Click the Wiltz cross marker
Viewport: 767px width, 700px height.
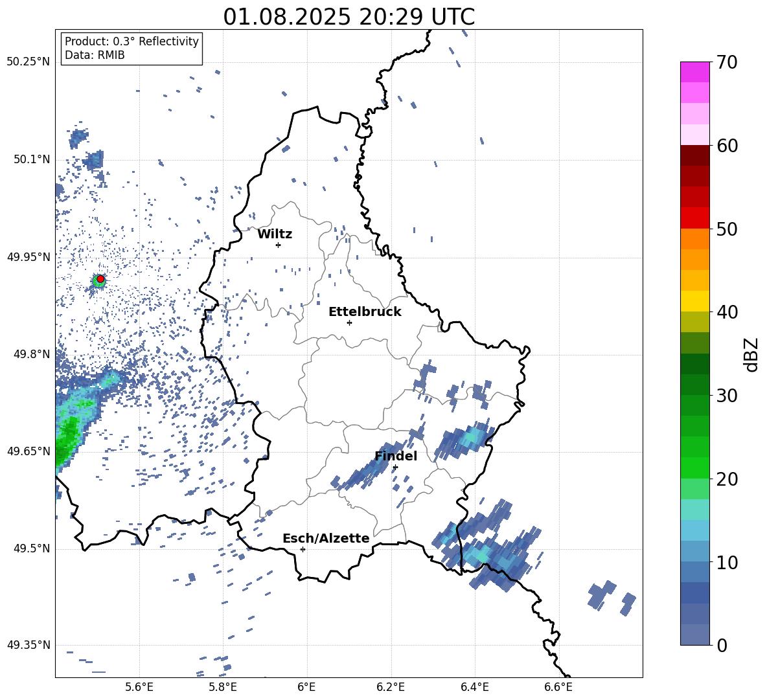(x=279, y=245)
